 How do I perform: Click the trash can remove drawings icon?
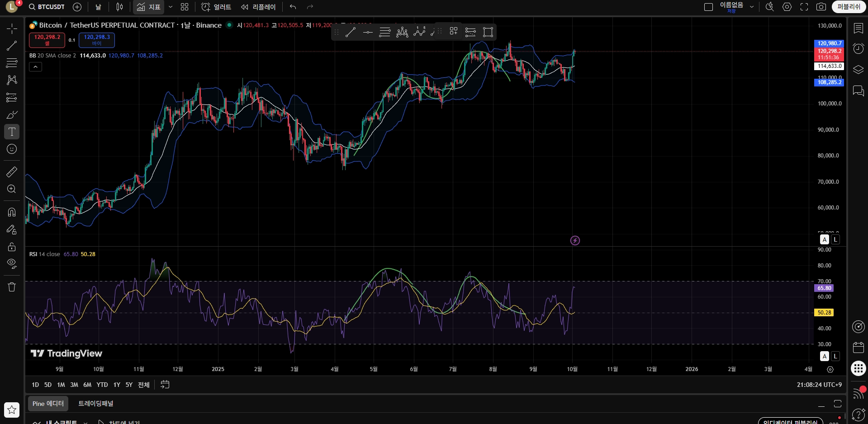click(x=12, y=287)
